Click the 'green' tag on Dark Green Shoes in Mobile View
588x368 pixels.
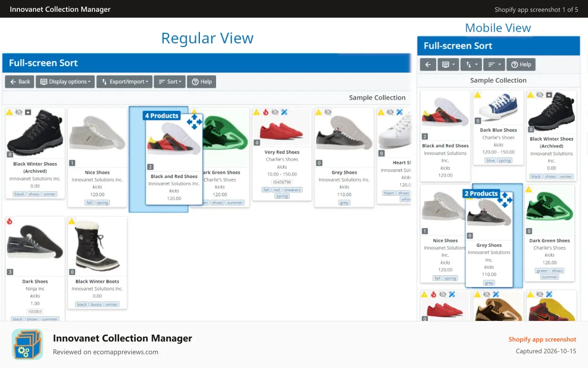542,271
